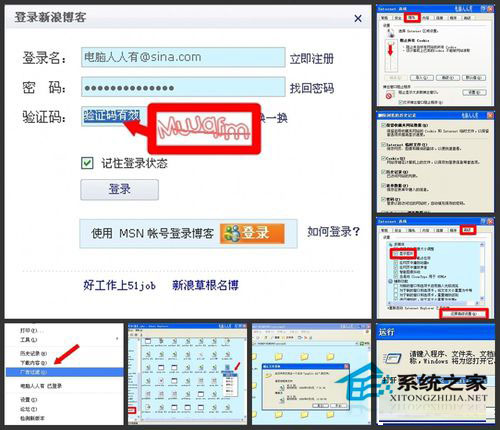Viewport: 500px width, 430px height.
Task: Select 历史记录(H) in the browser menu
Action: pyautogui.click(x=33, y=353)
